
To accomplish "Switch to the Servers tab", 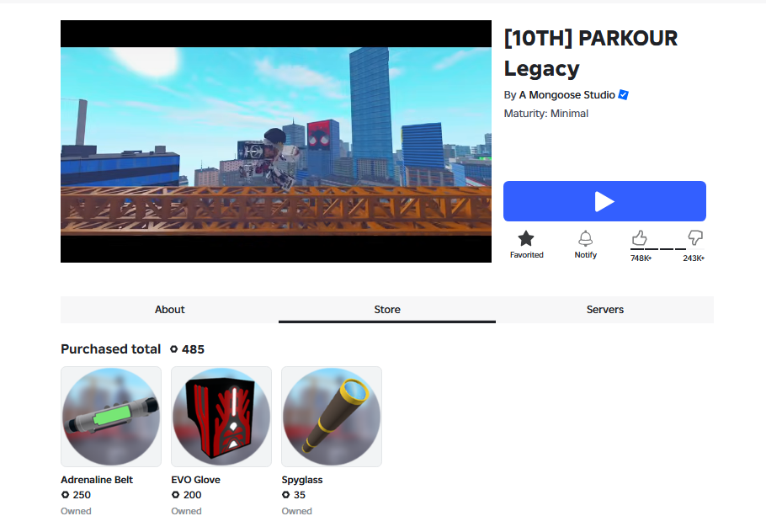I will [x=604, y=309].
